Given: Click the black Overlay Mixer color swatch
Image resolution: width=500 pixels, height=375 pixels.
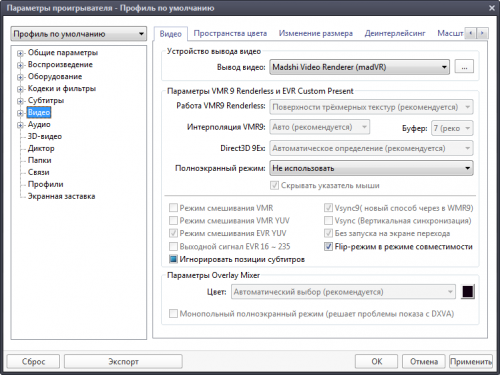Looking at the screenshot, I should coord(468,292).
